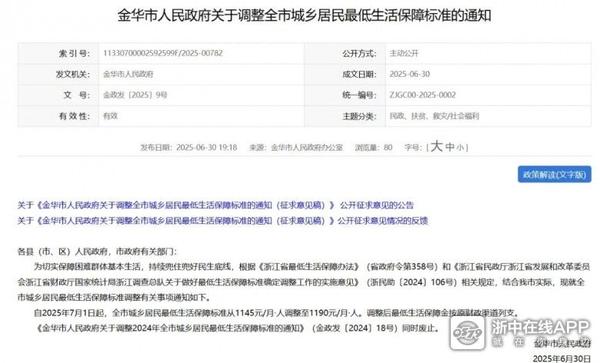Click the 索引号 label cell
The image size is (600, 363).
click(x=58, y=54)
